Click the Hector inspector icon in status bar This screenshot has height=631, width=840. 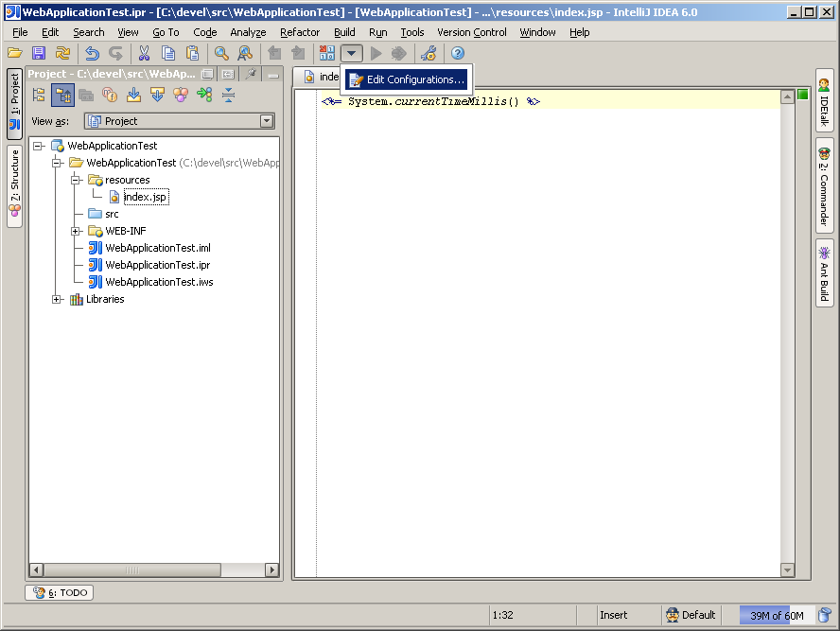point(673,615)
